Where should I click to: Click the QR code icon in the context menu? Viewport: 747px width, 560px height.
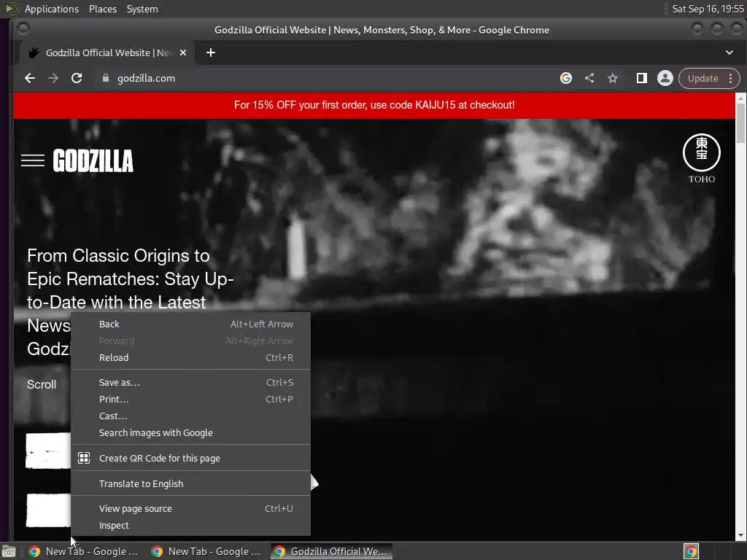[x=84, y=458]
